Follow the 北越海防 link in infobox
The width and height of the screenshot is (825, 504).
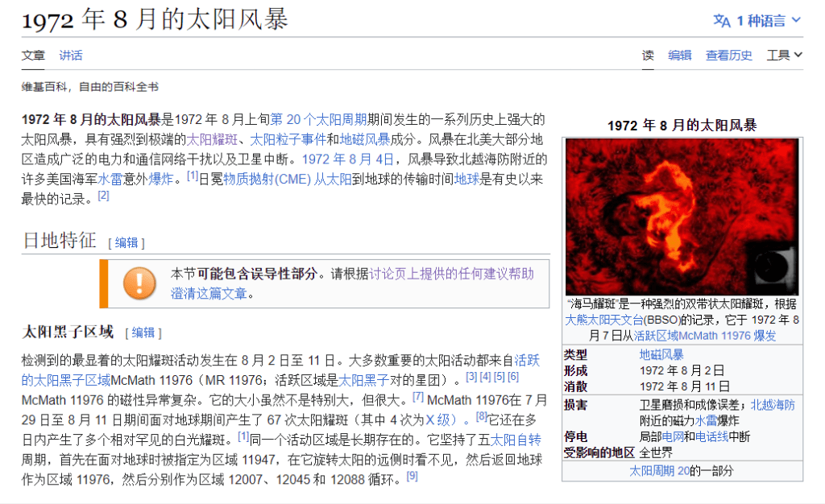click(x=773, y=405)
